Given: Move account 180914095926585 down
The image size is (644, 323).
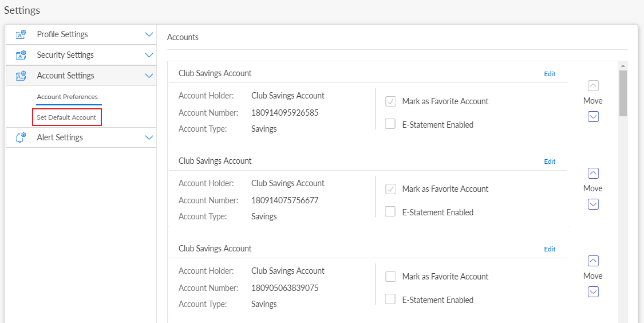Looking at the screenshot, I should pyautogui.click(x=593, y=116).
